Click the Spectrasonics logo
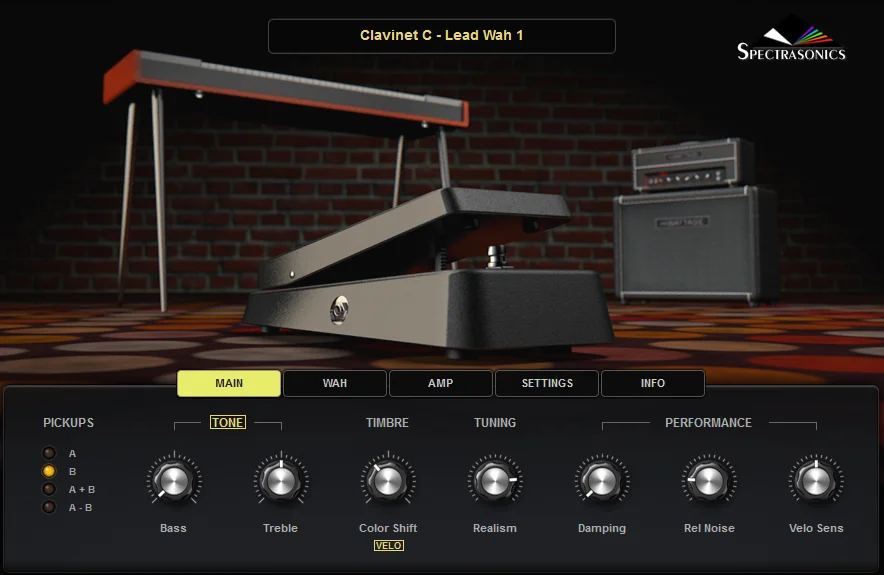884x575 pixels. pyautogui.click(x=791, y=38)
